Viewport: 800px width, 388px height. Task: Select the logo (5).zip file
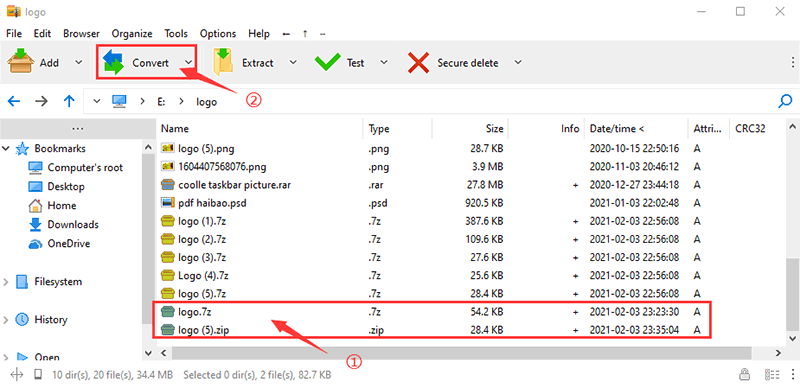click(432, 330)
